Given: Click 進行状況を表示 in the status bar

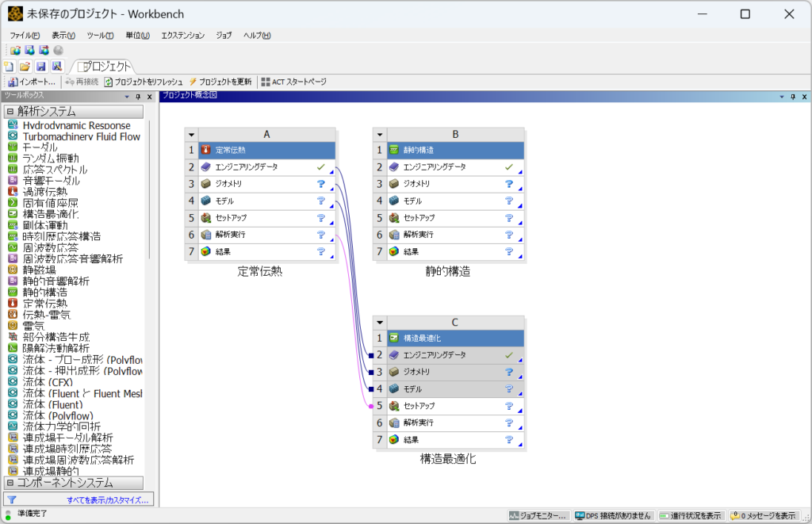Looking at the screenshot, I should click(x=691, y=516).
